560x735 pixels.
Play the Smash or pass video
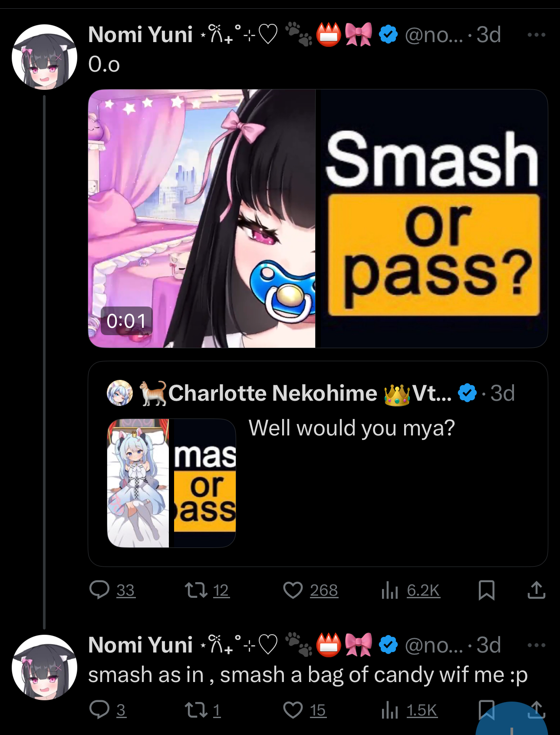pyautogui.click(x=318, y=218)
